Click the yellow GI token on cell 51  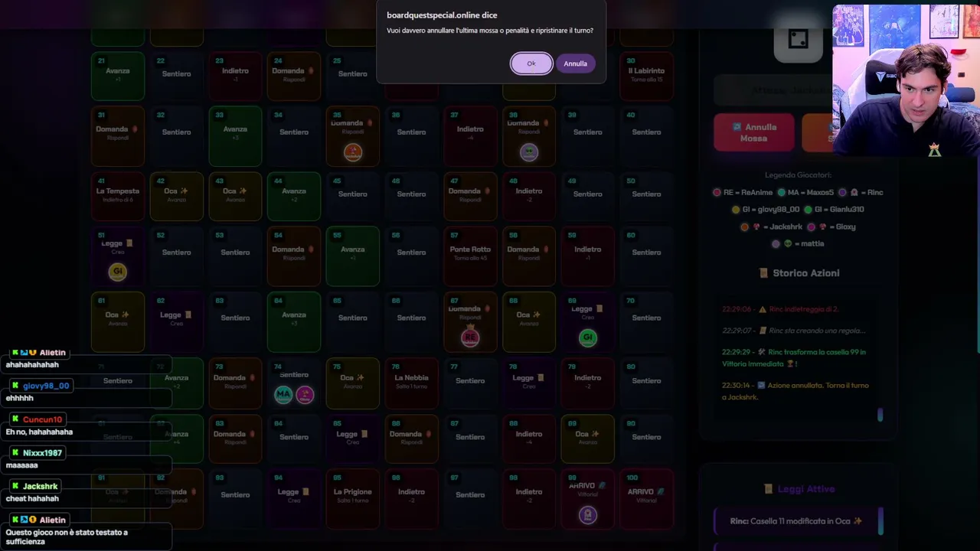[x=118, y=272]
